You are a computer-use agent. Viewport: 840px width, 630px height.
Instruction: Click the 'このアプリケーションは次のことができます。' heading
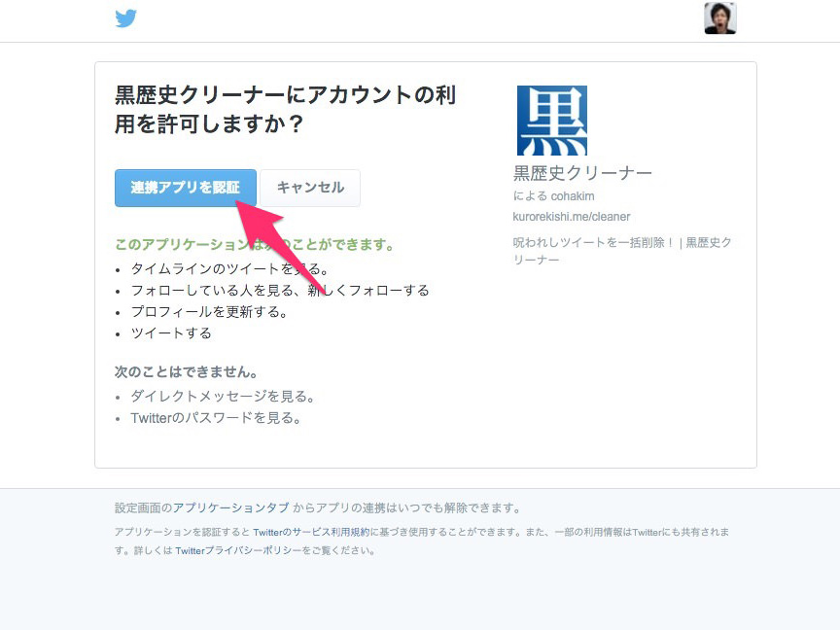click(255, 244)
